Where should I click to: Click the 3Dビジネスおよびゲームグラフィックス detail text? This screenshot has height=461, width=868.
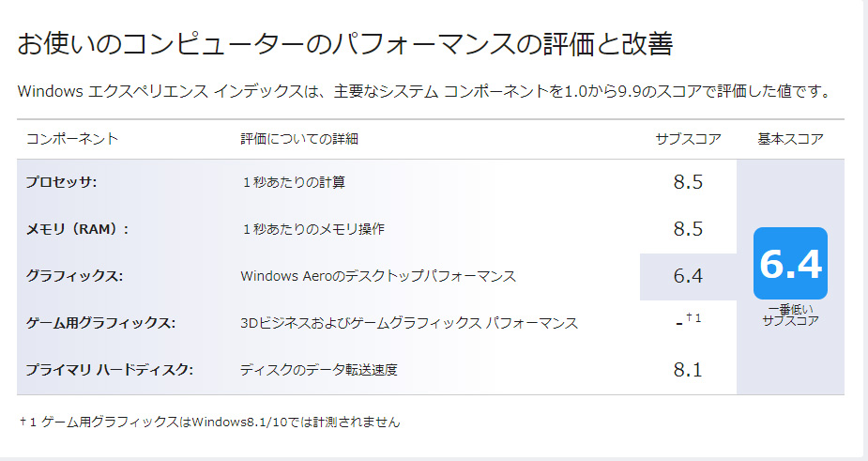(409, 323)
